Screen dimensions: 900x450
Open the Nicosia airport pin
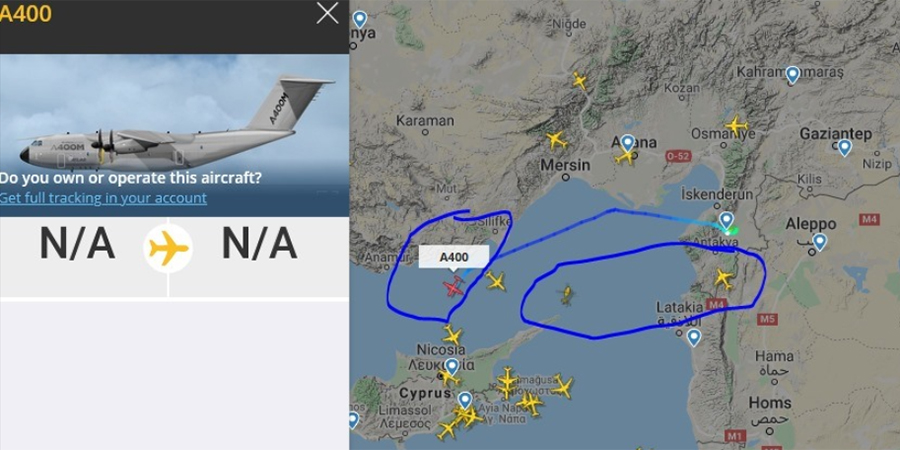[x=452, y=367]
